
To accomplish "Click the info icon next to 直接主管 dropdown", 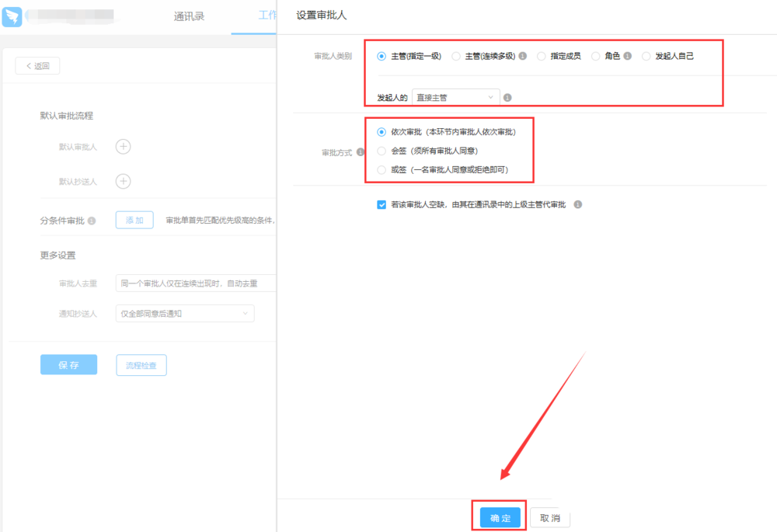I will 506,97.
